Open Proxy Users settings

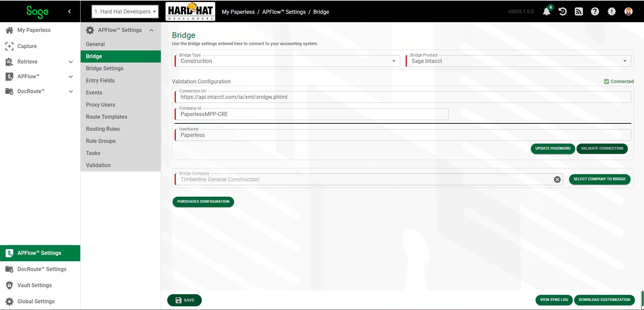(121, 105)
